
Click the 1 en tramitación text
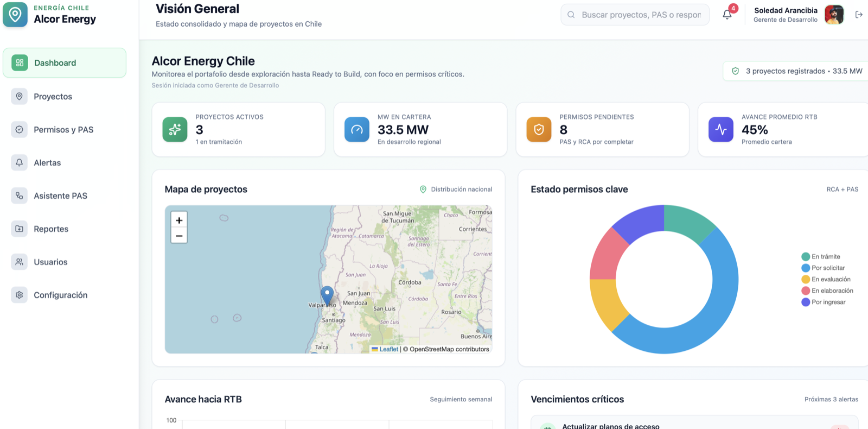[x=219, y=142]
